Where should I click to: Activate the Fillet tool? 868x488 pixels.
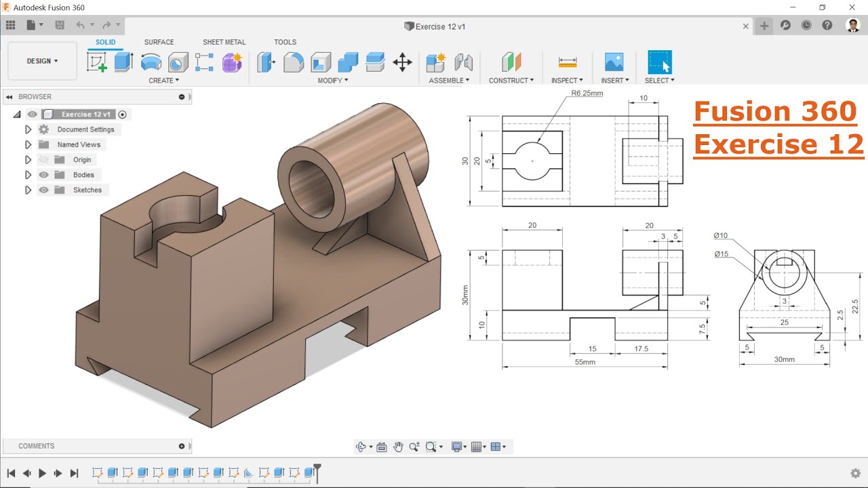(x=294, y=62)
